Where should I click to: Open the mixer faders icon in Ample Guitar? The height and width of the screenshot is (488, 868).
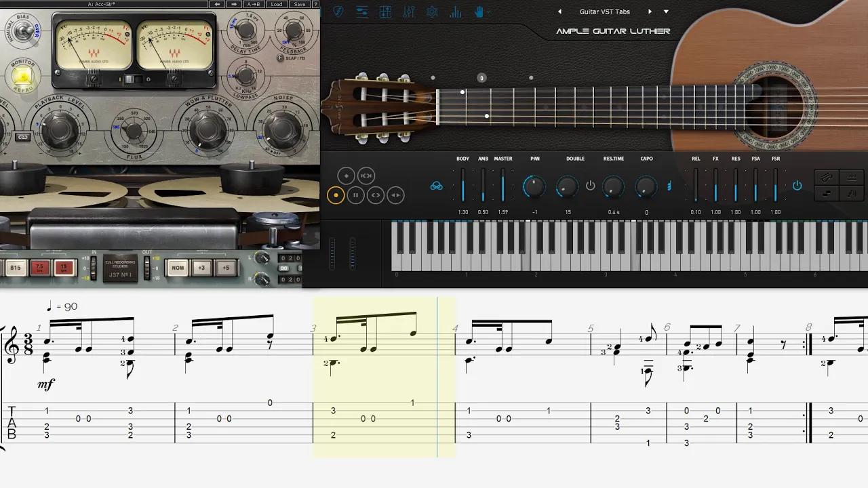pos(408,12)
